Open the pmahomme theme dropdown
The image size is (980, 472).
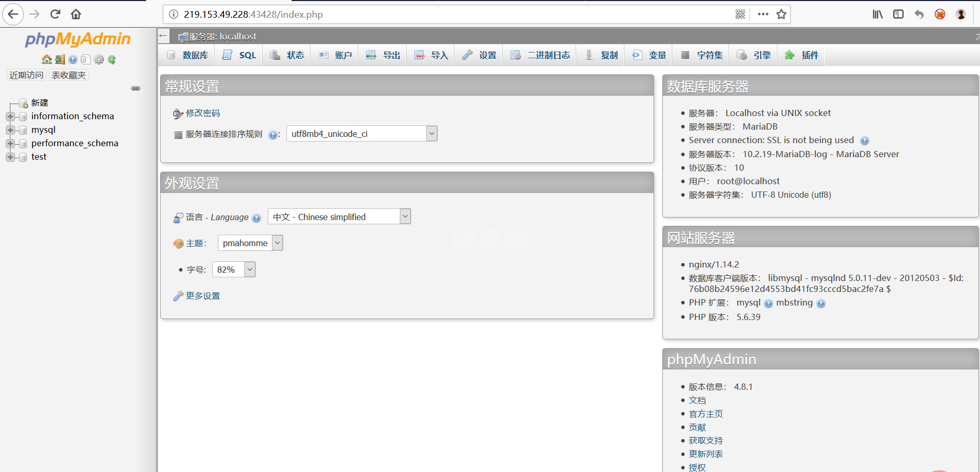(x=251, y=243)
